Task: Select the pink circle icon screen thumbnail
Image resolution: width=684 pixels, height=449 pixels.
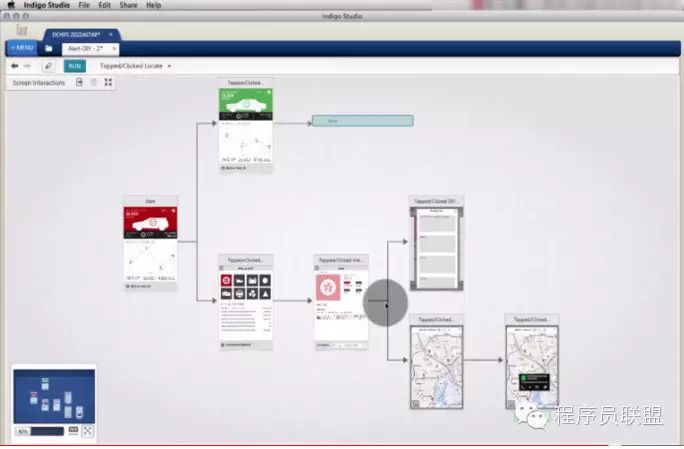Action: click(x=341, y=302)
